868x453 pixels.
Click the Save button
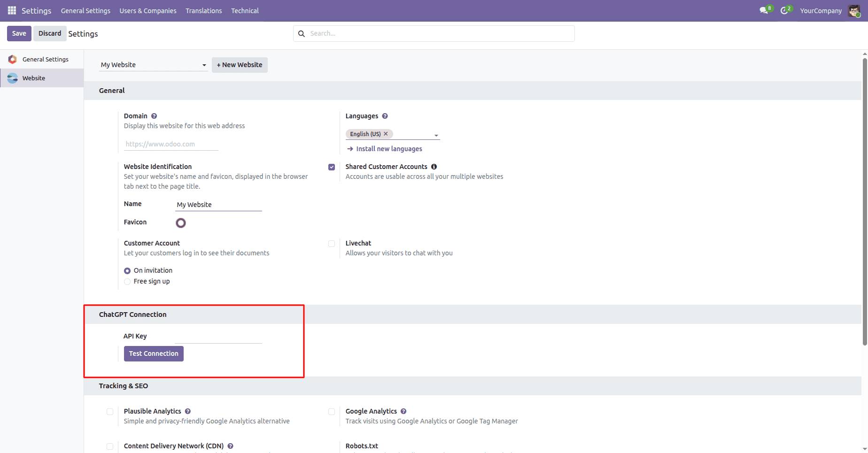19,33
